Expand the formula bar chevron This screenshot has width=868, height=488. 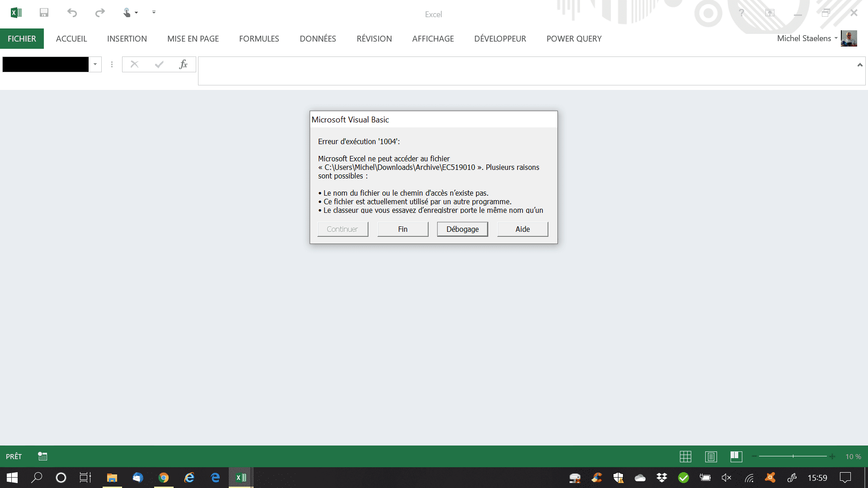click(x=860, y=65)
